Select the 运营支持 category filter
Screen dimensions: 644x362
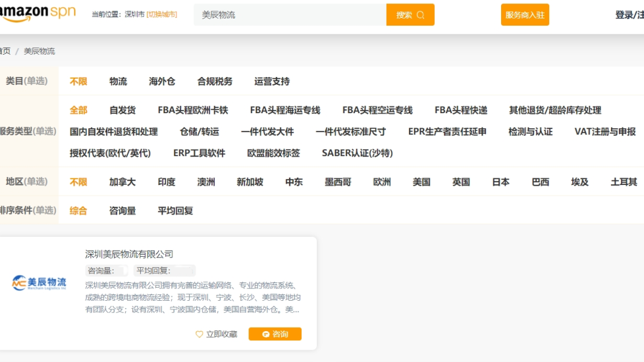coord(272,81)
